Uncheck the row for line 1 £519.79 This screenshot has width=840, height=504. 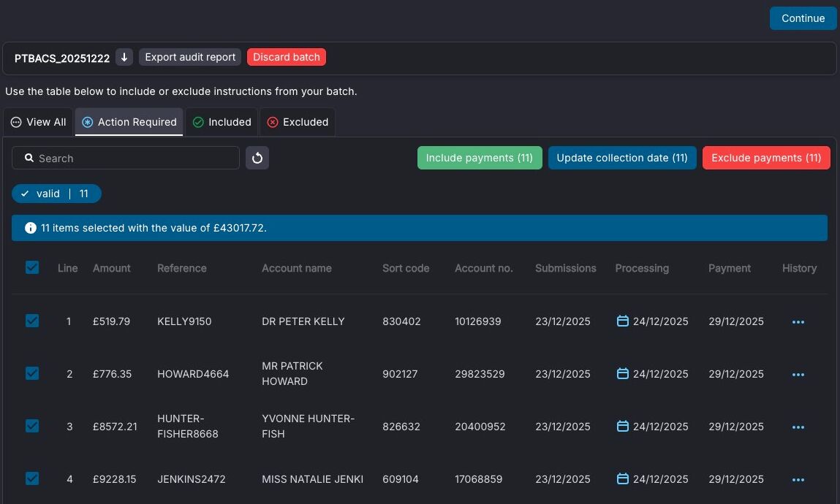pos(32,321)
